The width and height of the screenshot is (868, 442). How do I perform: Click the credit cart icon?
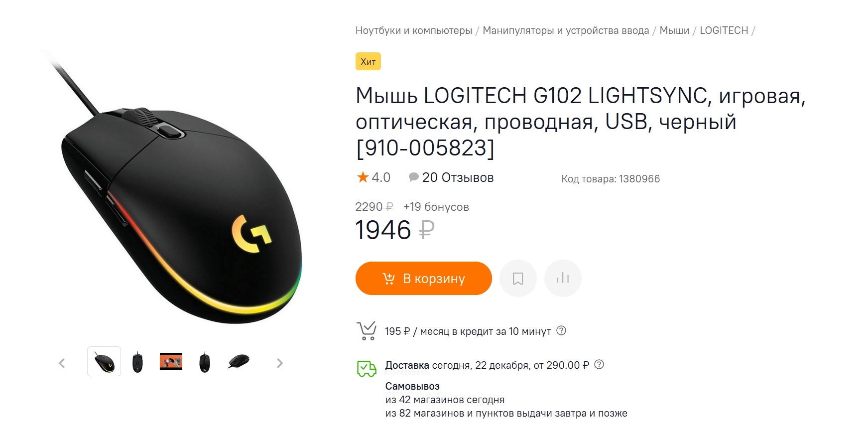pyautogui.click(x=367, y=331)
